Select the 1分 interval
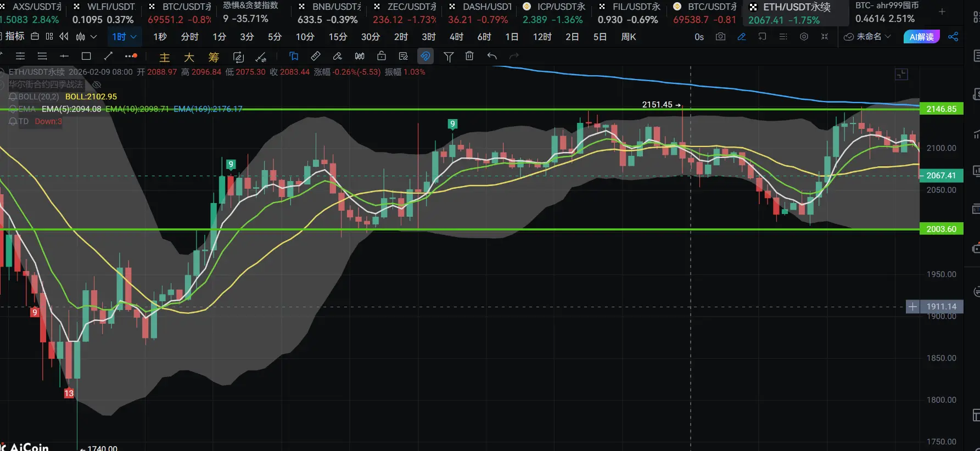The width and height of the screenshot is (980, 451). [219, 37]
